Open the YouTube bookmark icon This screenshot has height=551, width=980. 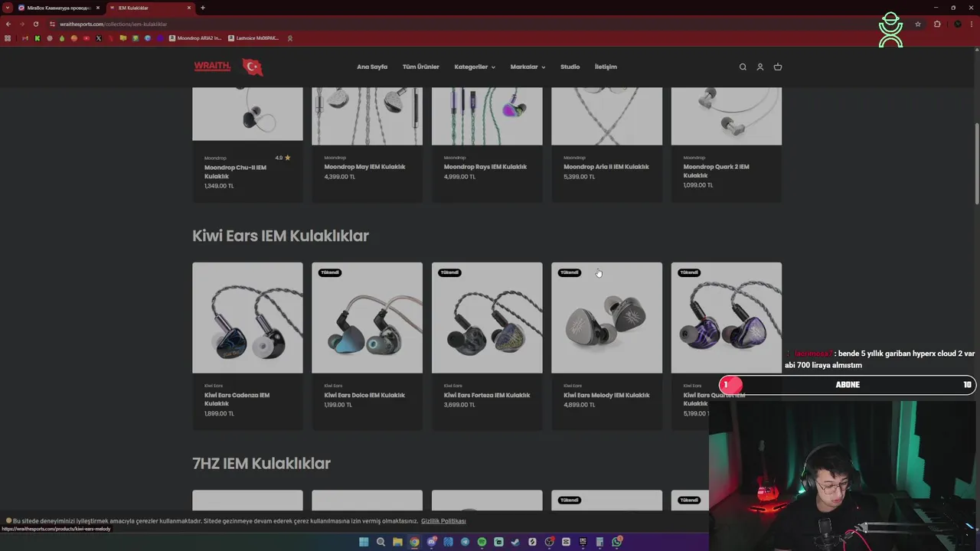point(87,38)
